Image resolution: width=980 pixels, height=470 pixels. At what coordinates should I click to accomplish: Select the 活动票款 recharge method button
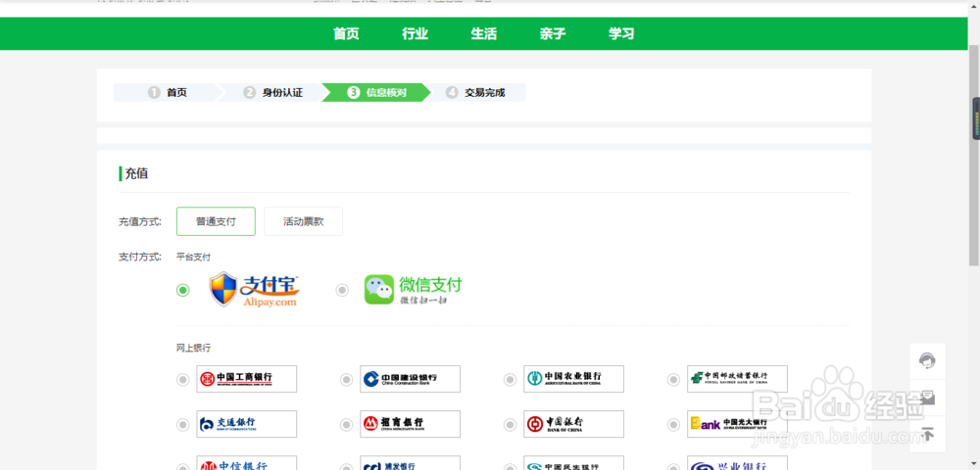point(303,221)
